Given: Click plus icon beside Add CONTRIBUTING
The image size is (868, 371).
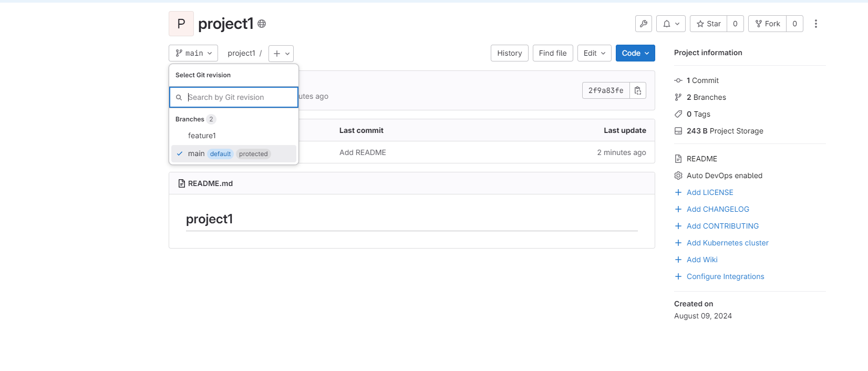Looking at the screenshot, I should 678,226.
